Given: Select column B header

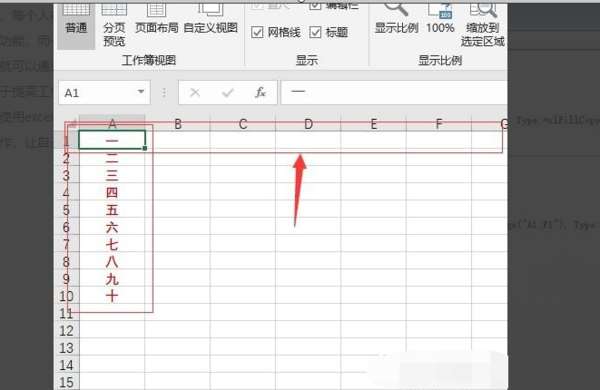Looking at the screenshot, I should coord(178,123).
